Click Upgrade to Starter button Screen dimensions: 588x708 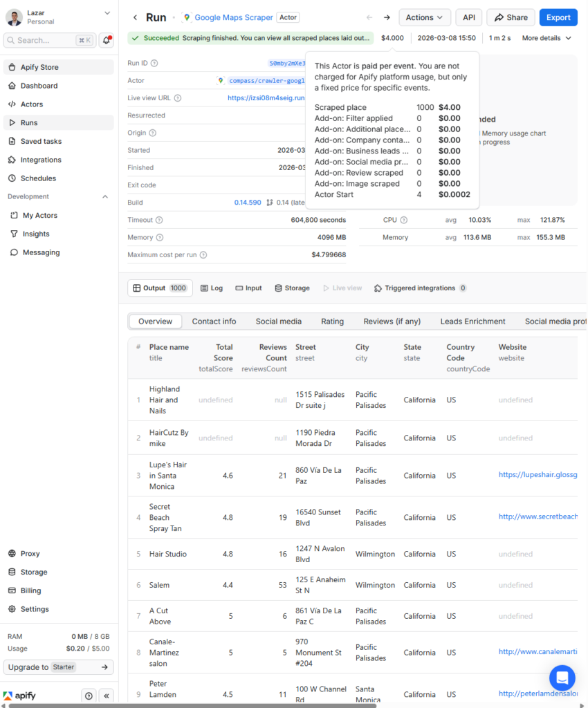point(58,667)
